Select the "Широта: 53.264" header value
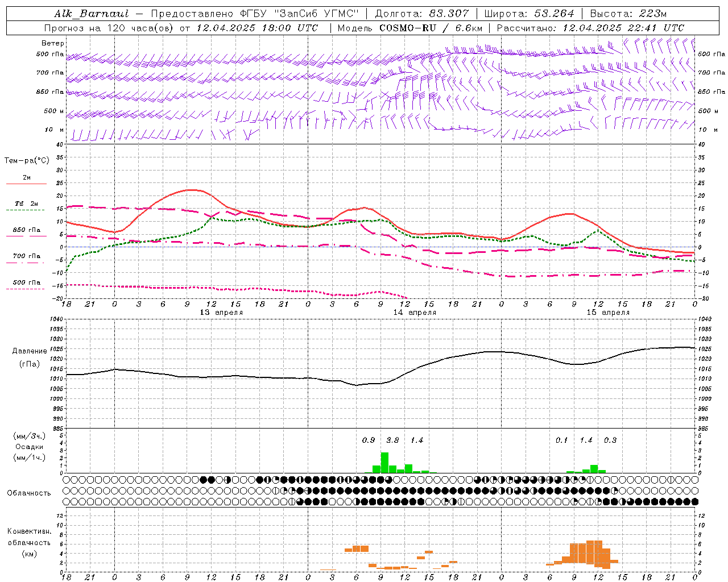The width and height of the screenshot is (728, 582). point(529,14)
